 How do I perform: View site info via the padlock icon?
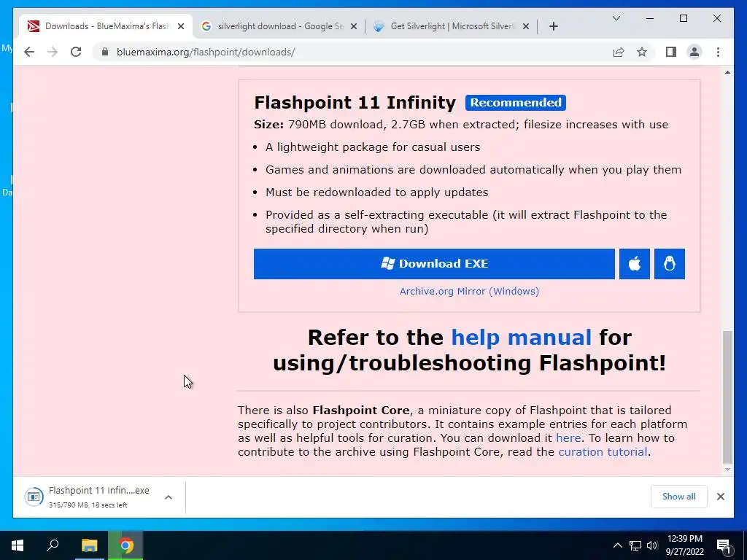click(x=105, y=52)
